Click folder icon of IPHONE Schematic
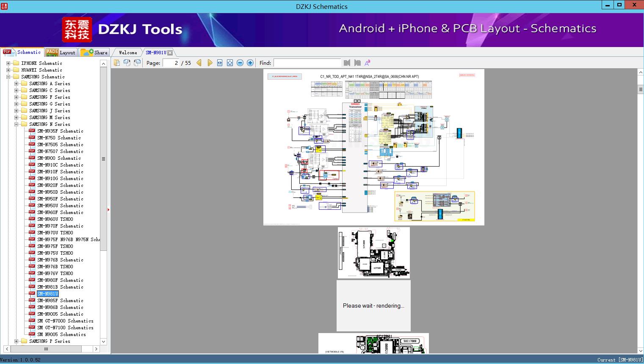 [16, 63]
